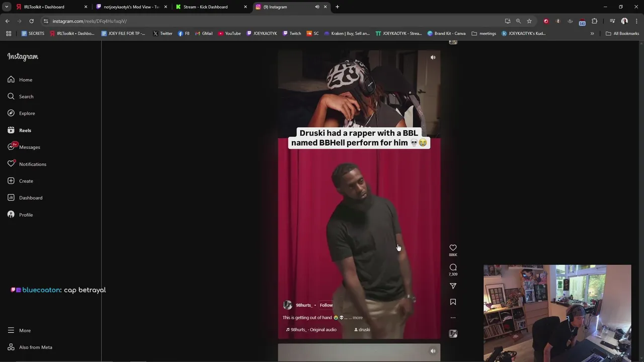Open the Apps grid in bookmarks bar
Image resolution: width=644 pixels, height=362 pixels.
click(x=9, y=34)
